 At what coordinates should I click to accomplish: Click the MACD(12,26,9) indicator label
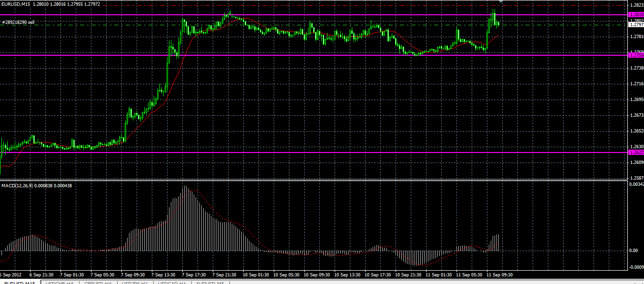pyautogui.click(x=16, y=185)
